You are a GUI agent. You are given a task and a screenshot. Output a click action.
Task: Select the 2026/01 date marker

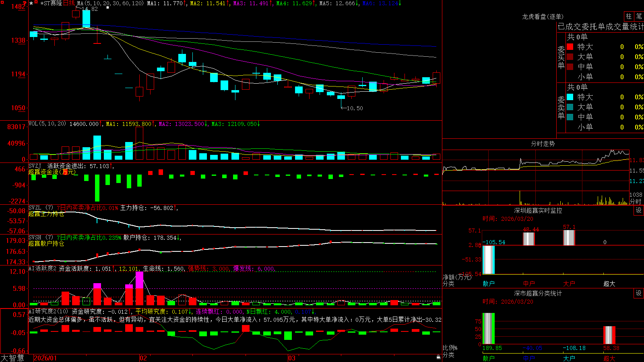(x=45, y=358)
